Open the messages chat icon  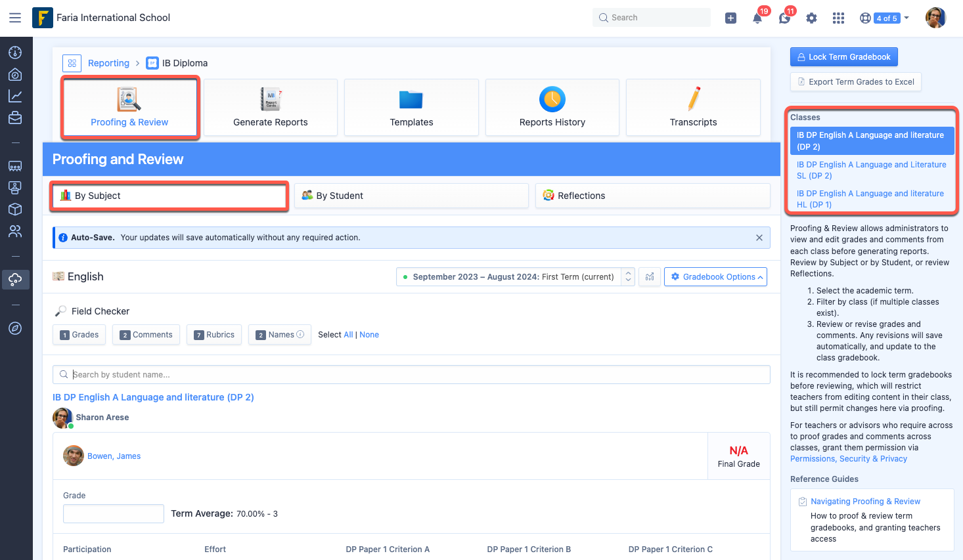[x=784, y=18]
